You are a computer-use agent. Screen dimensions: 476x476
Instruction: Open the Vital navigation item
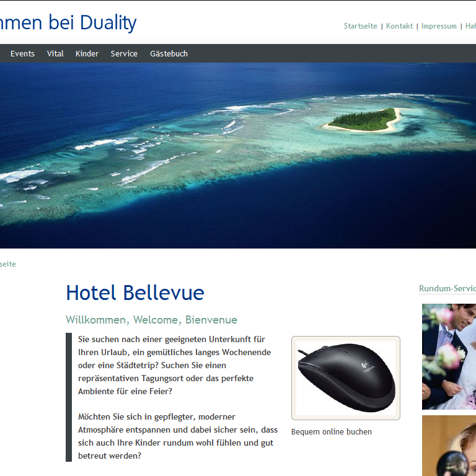pos(55,54)
